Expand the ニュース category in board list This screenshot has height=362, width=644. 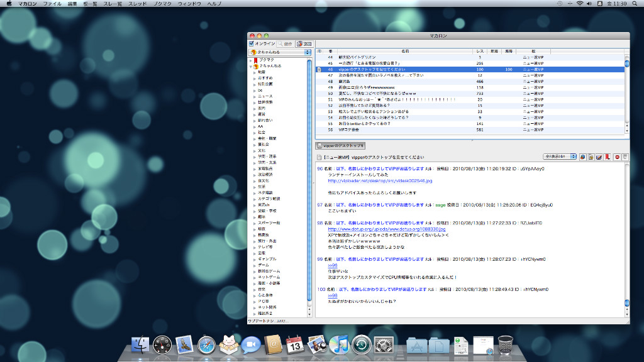point(255,96)
